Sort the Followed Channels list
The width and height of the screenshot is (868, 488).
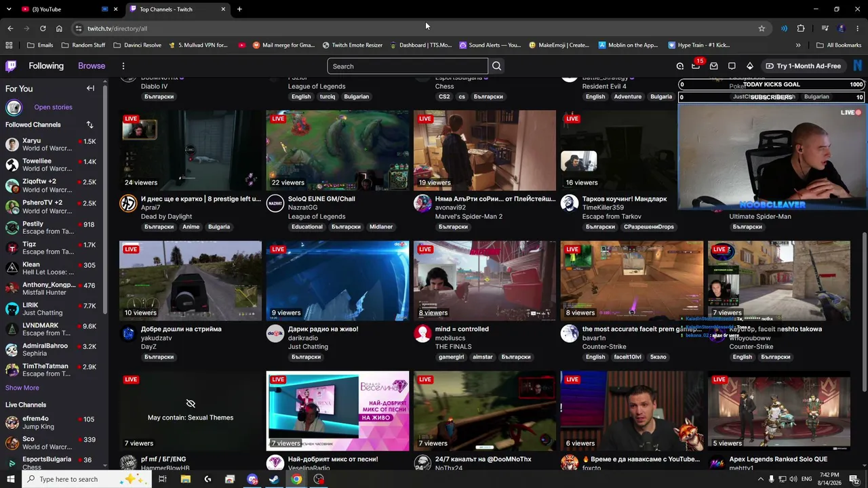click(90, 125)
